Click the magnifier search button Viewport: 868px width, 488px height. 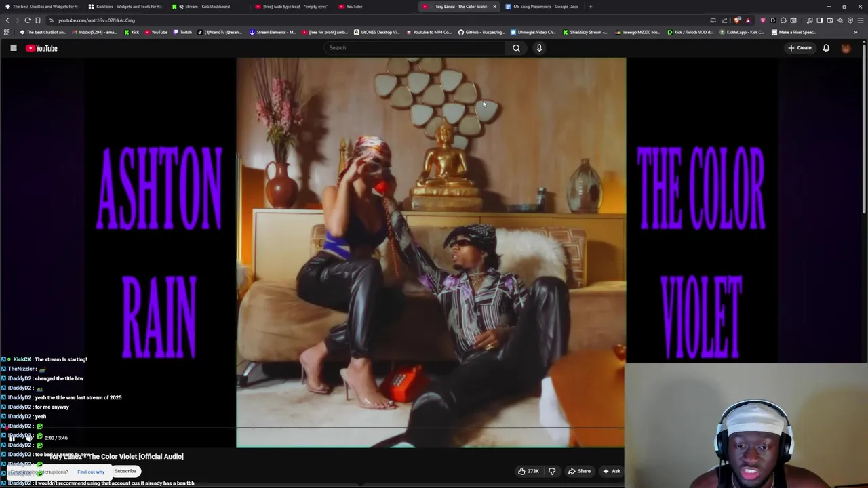click(516, 48)
